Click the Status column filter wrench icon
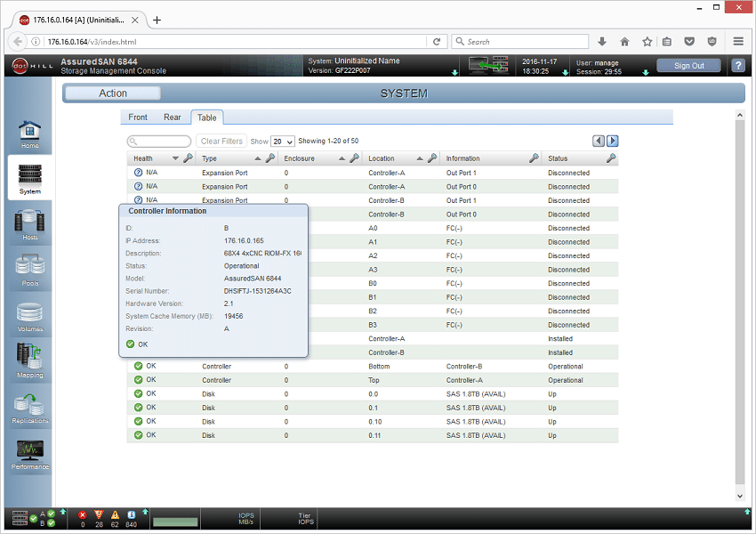 tap(611, 158)
